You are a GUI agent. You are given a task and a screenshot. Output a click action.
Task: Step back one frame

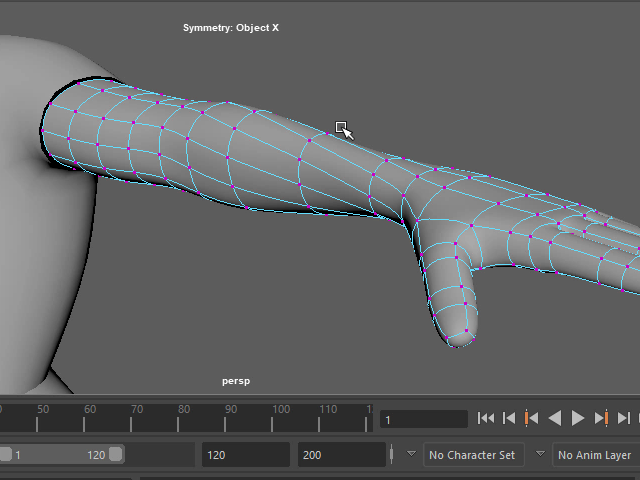509,418
